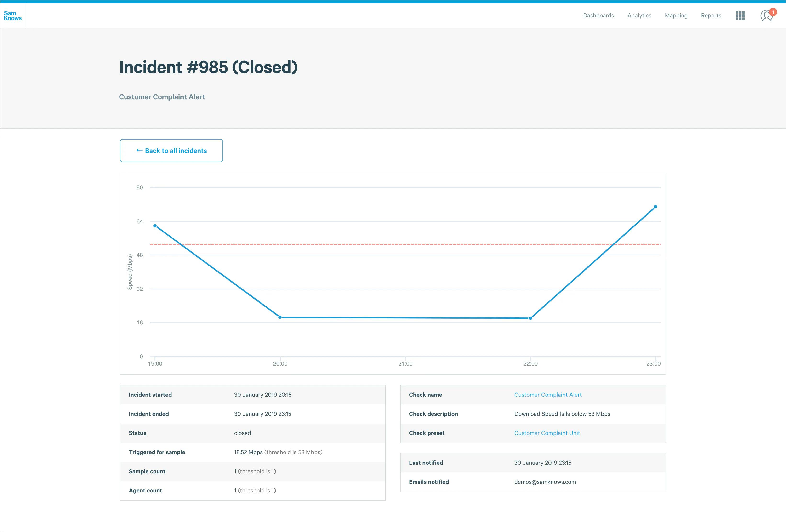The height and width of the screenshot is (532, 786).
Task: Click the Incident ended 23:15 value
Action: 262,414
